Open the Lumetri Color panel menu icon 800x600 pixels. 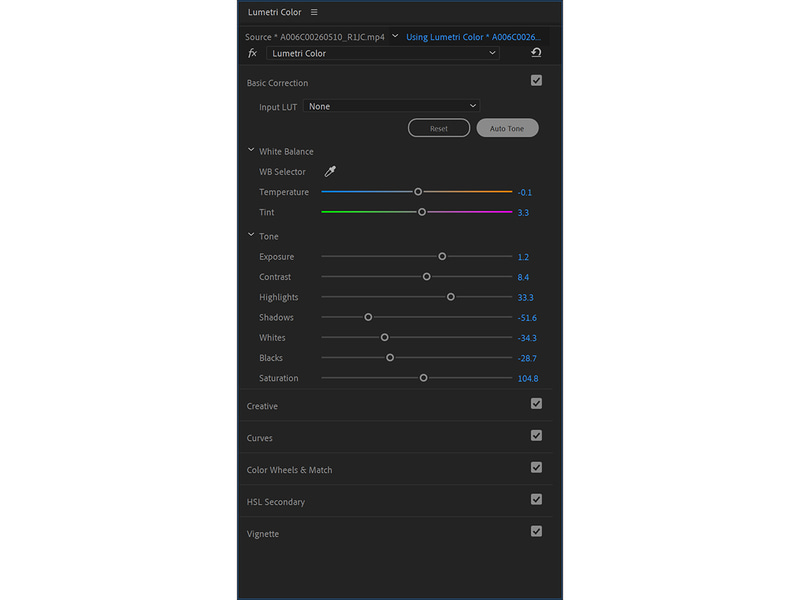pyautogui.click(x=314, y=12)
